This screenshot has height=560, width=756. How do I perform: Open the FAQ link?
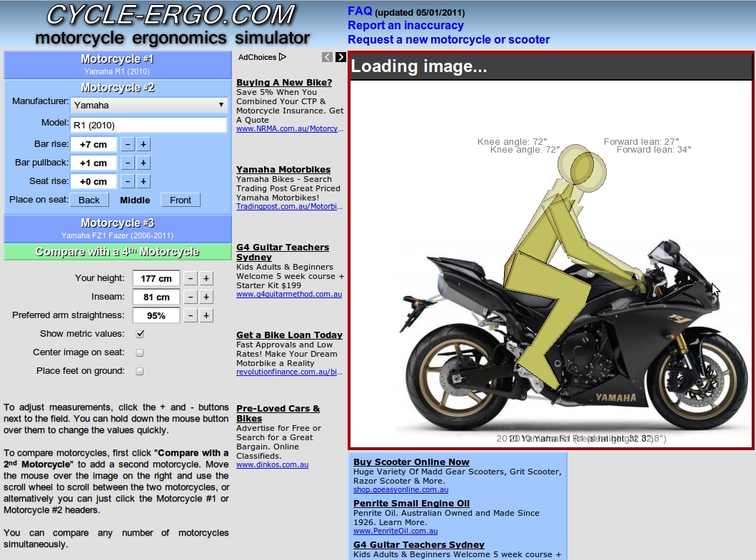pos(359,11)
